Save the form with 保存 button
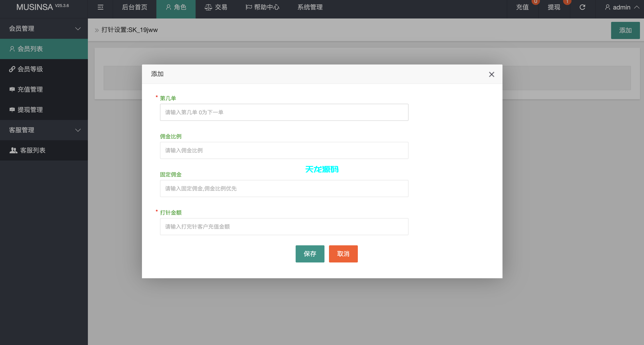The height and width of the screenshot is (345, 644). coord(310,254)
